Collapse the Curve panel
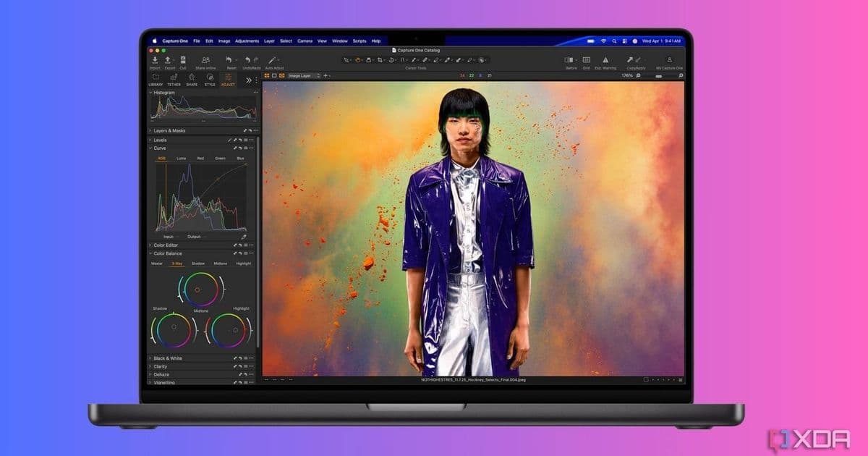This screenshot has width=868, height=456. tap(152, 146)
